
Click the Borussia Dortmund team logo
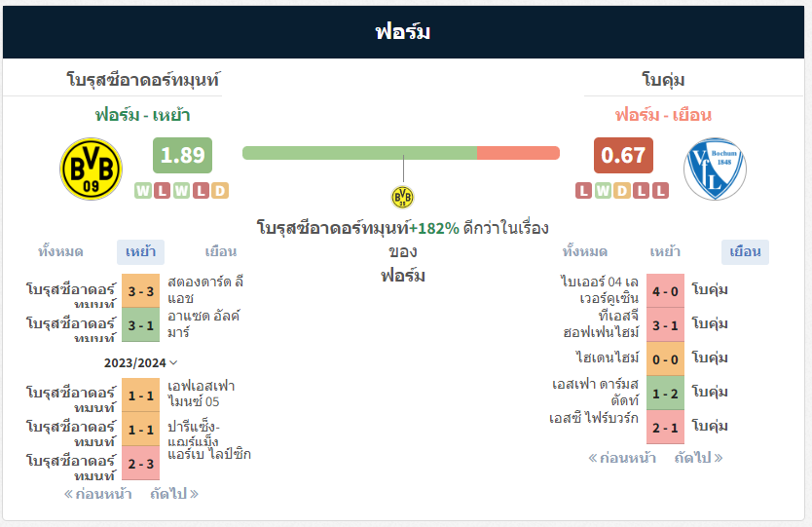[x=92, y=169]
